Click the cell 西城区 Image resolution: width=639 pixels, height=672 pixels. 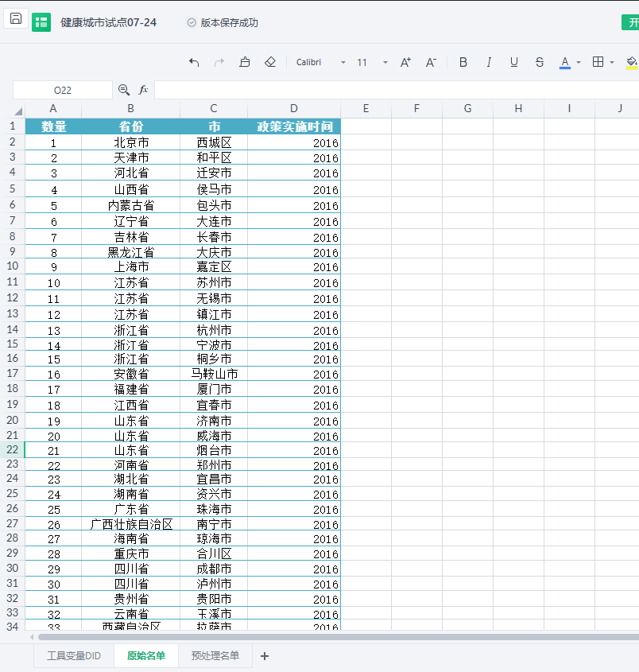[214, 142]
